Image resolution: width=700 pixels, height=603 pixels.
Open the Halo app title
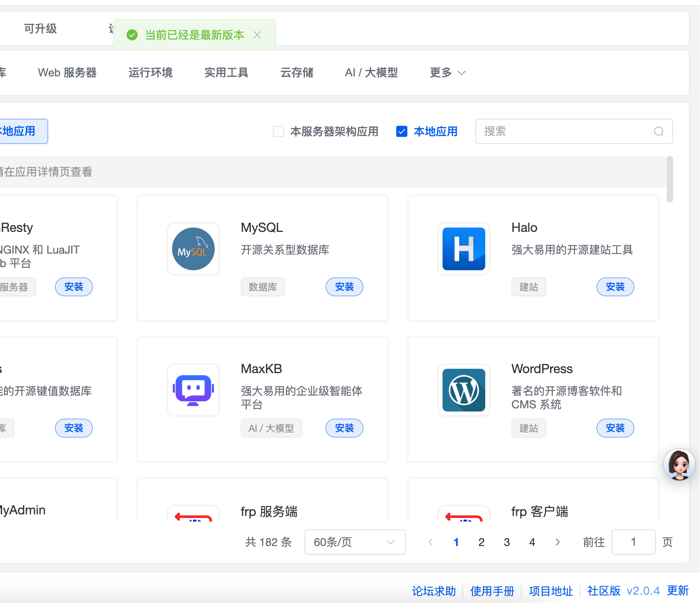tap(524, 228)
